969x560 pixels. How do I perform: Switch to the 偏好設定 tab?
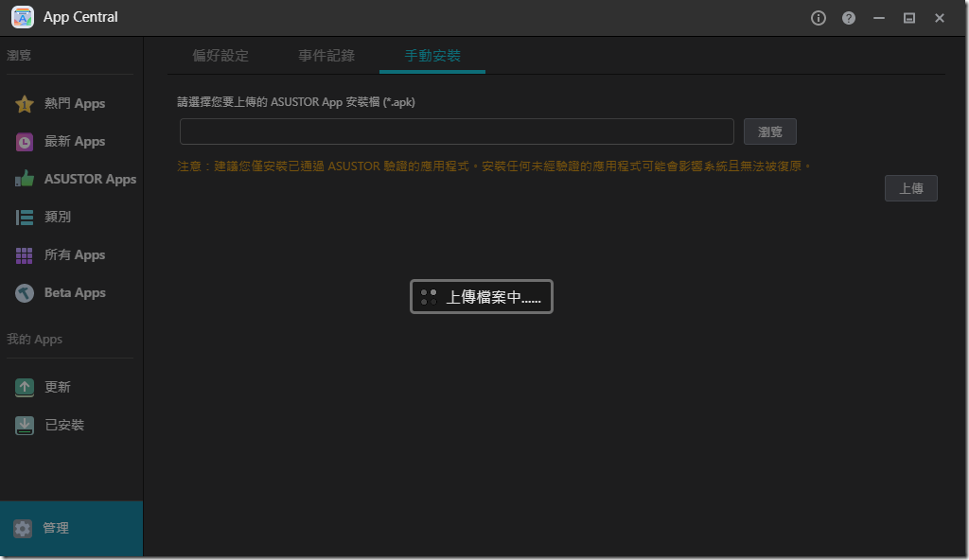[x=220, y=56]
